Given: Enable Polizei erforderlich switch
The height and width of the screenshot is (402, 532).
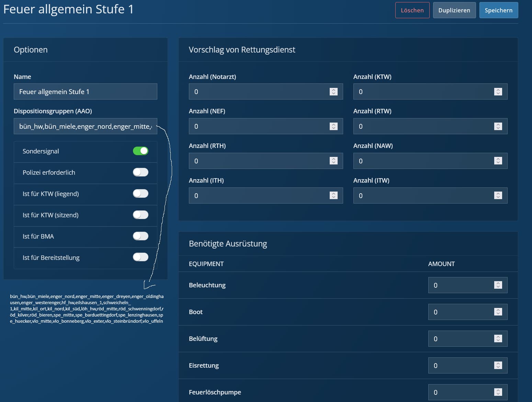Looking at the screenshot, I should pyautogui.click(x=140, y=172).
